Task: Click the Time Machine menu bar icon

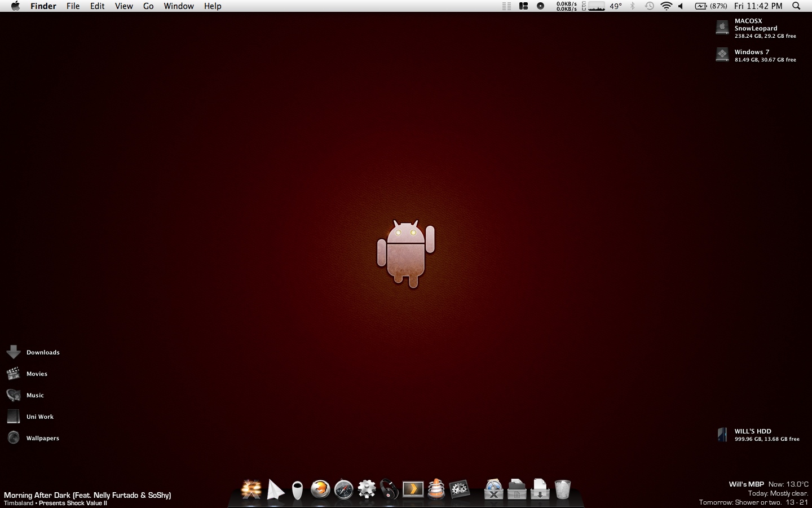Action: pos(650,6)
